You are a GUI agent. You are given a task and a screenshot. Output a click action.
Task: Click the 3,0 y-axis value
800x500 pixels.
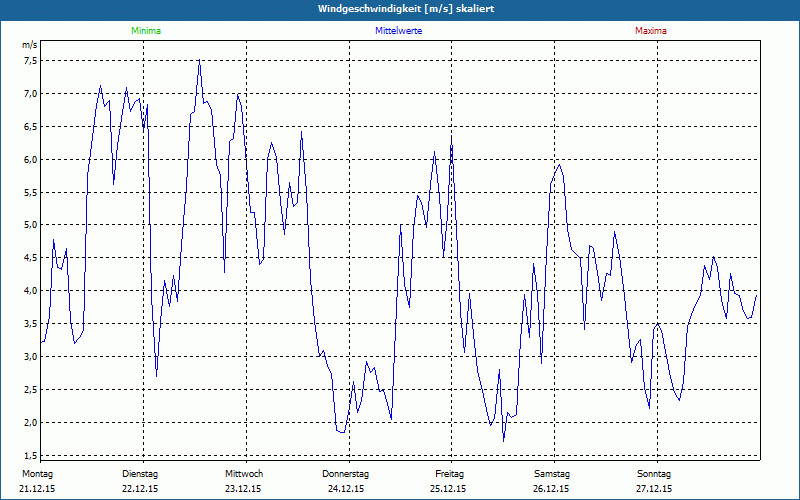tap(30, 357)
